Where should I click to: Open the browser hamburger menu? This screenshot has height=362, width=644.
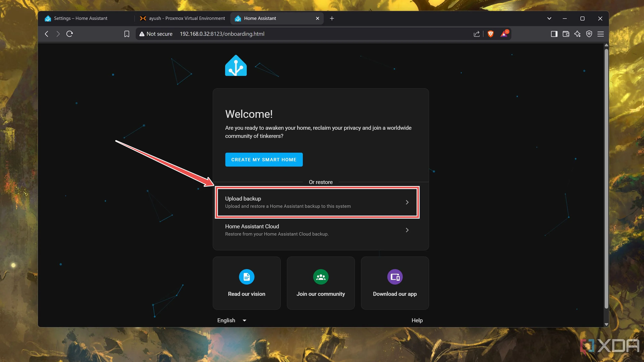[601, 34]
